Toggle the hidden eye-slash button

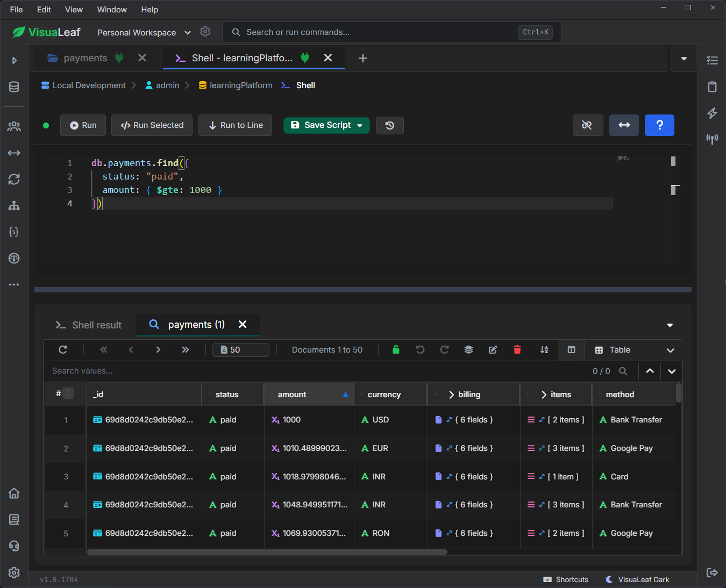588,125
